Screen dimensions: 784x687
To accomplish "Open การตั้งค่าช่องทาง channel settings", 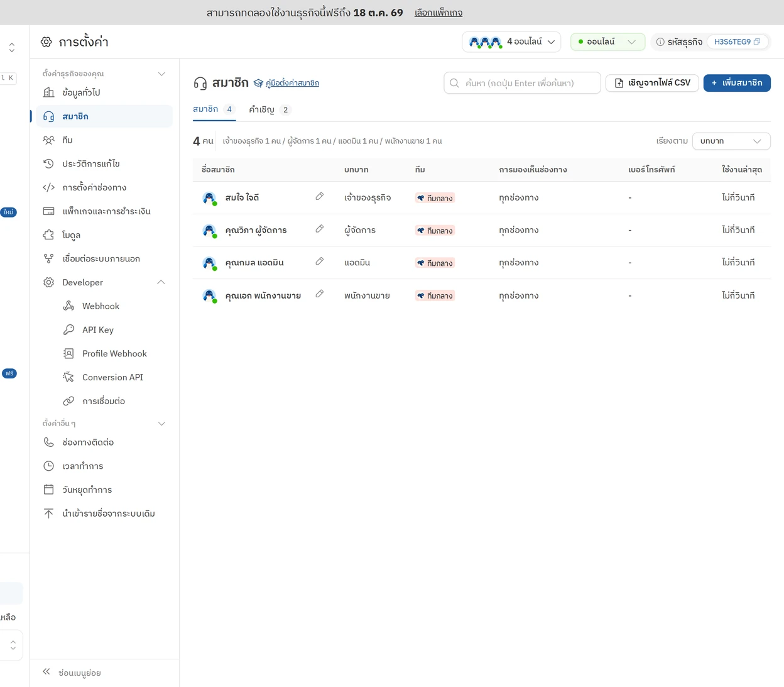I will (104, 187).
